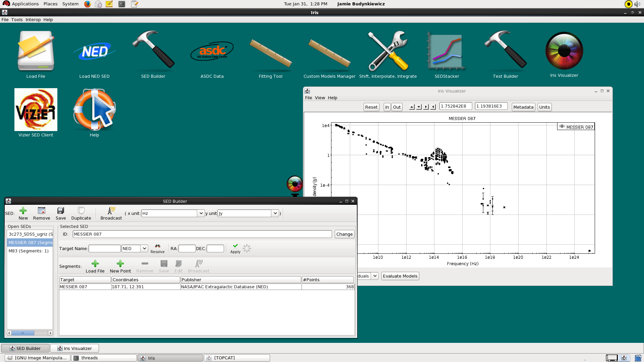
Task: Remove the selected SED in SED Builder
Action: (x=42, y=214)
